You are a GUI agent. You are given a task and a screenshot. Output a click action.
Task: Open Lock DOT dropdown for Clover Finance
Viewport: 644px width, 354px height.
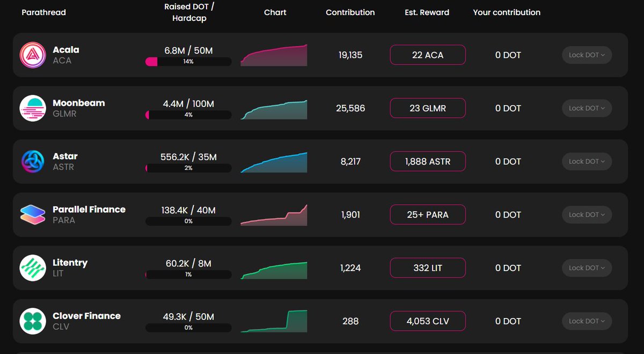pos(587,321)
